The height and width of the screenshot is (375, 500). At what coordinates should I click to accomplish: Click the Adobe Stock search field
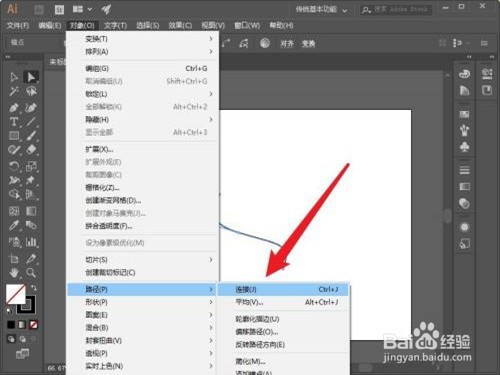[x=396, y=10]
